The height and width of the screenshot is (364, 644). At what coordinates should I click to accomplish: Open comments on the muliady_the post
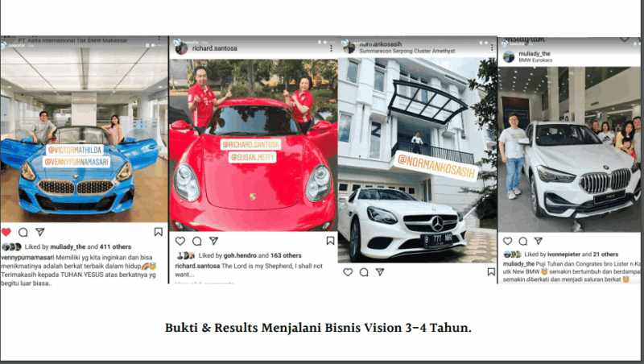522,241
